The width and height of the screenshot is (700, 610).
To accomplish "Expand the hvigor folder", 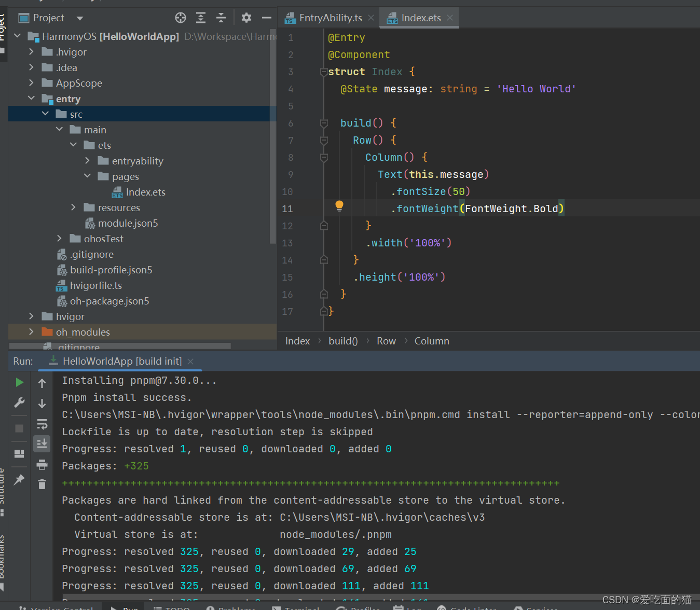I will pos(31,316).
